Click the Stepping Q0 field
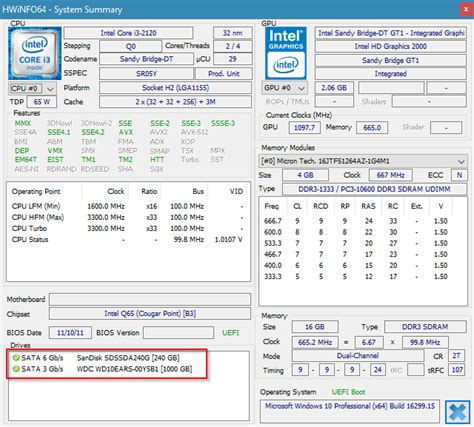 pos(130,46)
